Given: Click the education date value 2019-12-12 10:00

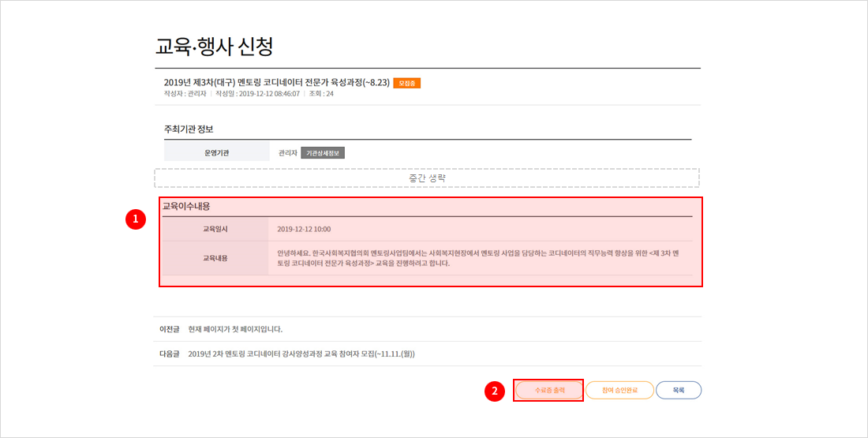Looking at the screenshot, I should [304, 229].
